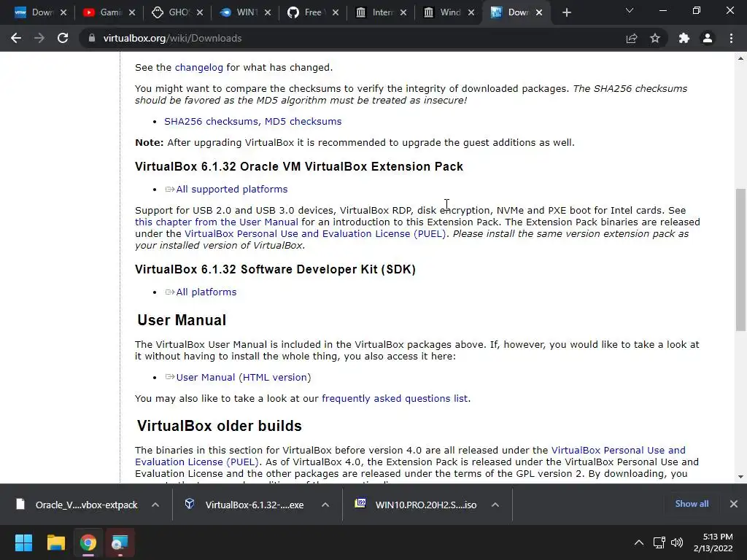
Task: Switch to the GitHub 'Free' tab
Action: [306, 13]
